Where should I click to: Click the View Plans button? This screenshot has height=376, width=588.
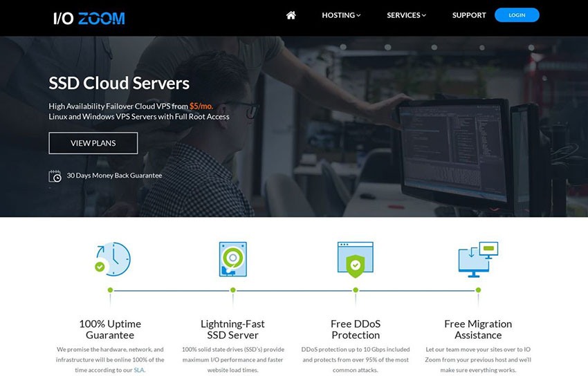point(93,143)
